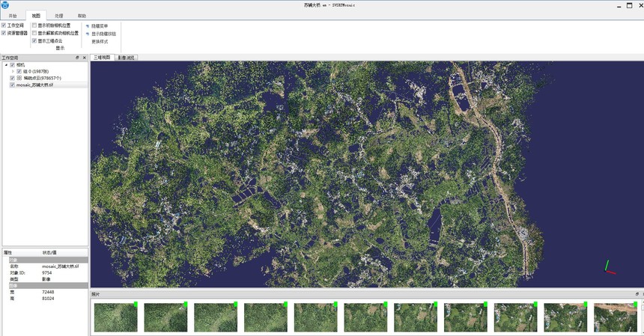
Task: Toggle the 显示三维点云 checkbox
Action: pyautogui.click(x=34, y=41)
